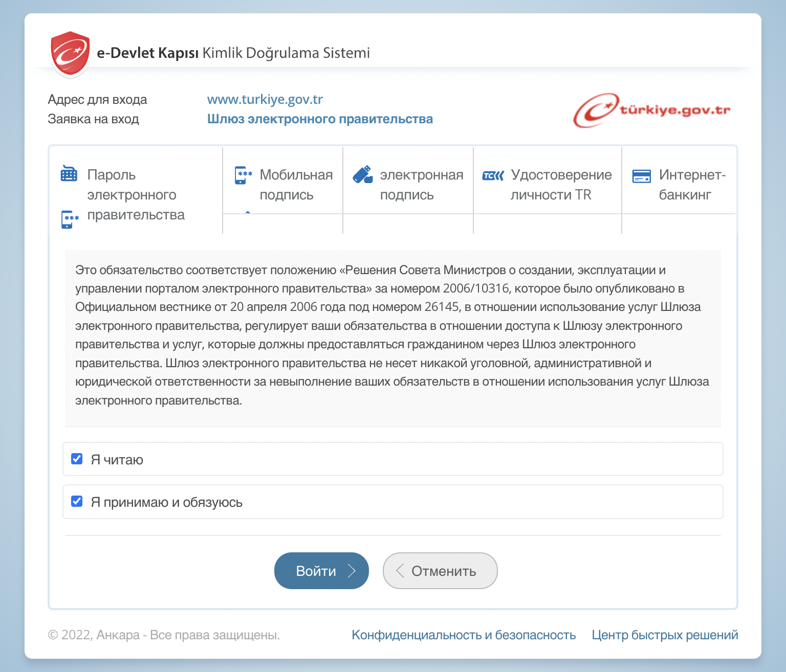The width and height of the screenshot is (786, 672).
Task: Click the türkiye.gov.tr logo on the right
Action: (x=651, y=110)
